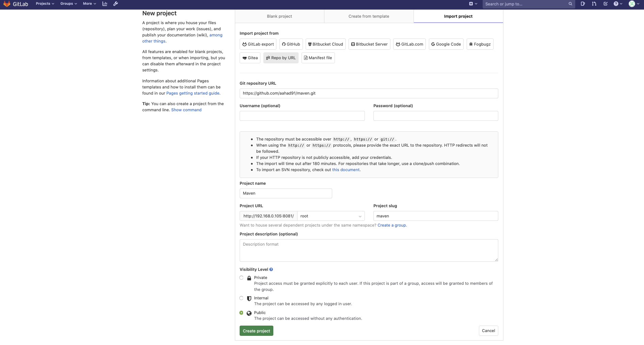The width and height of the screenshot is (644, 345).
Task: Choose GitLab.com import source
Action: pos(409,44)
